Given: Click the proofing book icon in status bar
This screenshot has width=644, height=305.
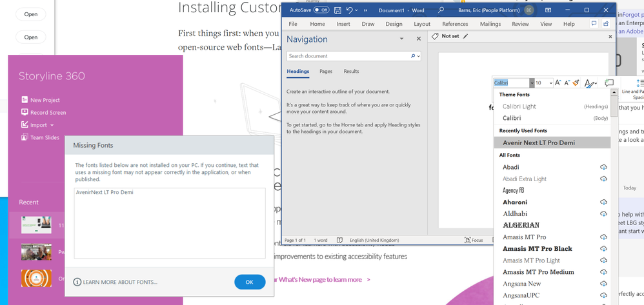Looking at the screenshot, I should (x=339, y=240).
